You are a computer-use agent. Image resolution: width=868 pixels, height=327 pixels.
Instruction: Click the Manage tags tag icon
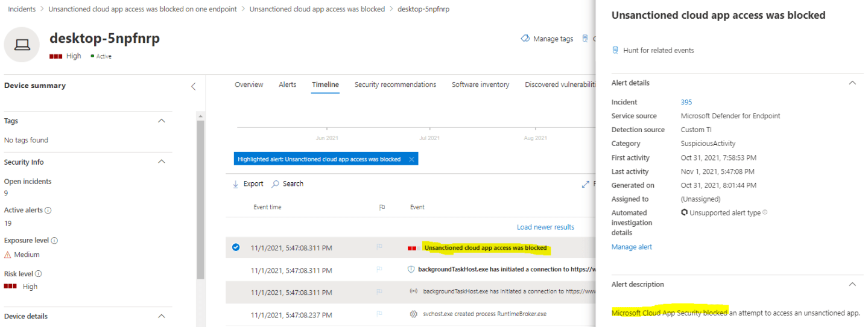525,39
